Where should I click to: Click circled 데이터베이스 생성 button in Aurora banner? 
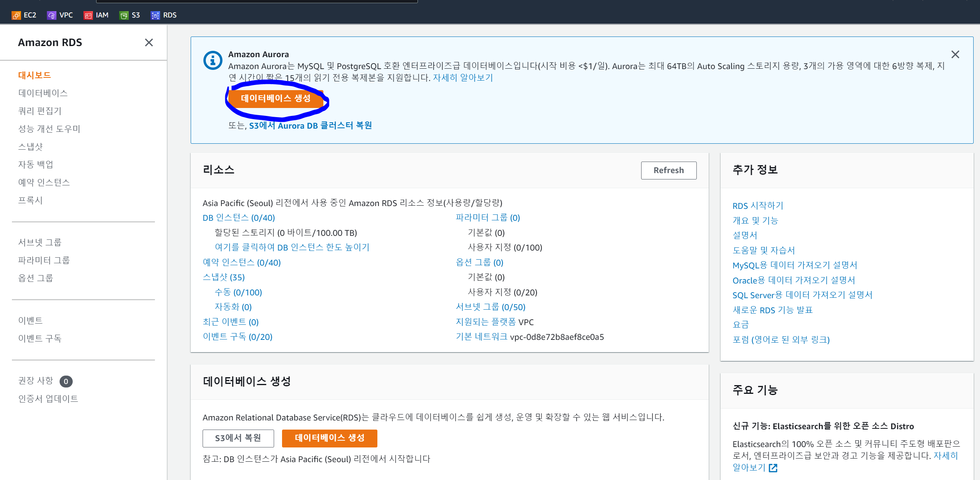tap(276, 98)
